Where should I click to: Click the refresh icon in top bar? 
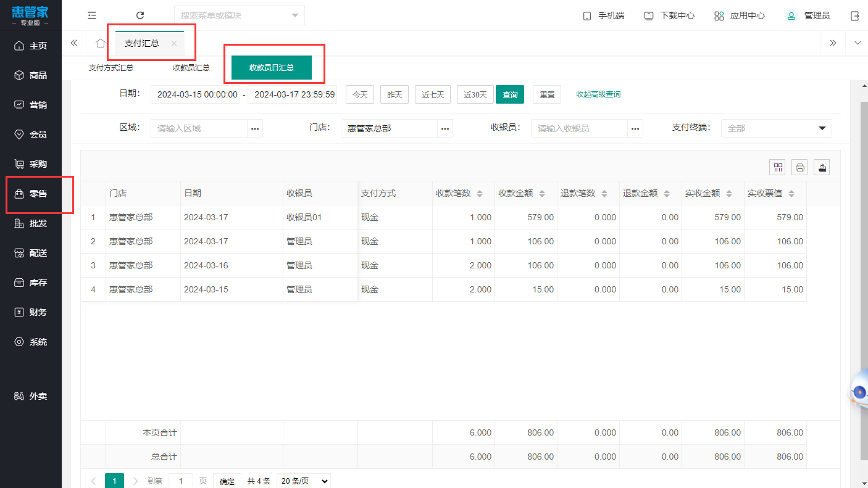pos(140,15)
